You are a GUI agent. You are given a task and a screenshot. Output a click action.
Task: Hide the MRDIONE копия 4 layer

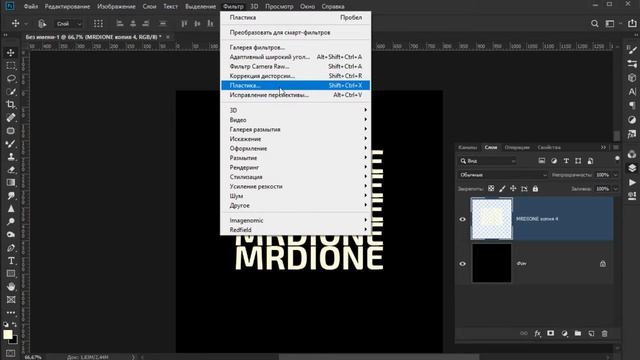[x=462, y=219]
